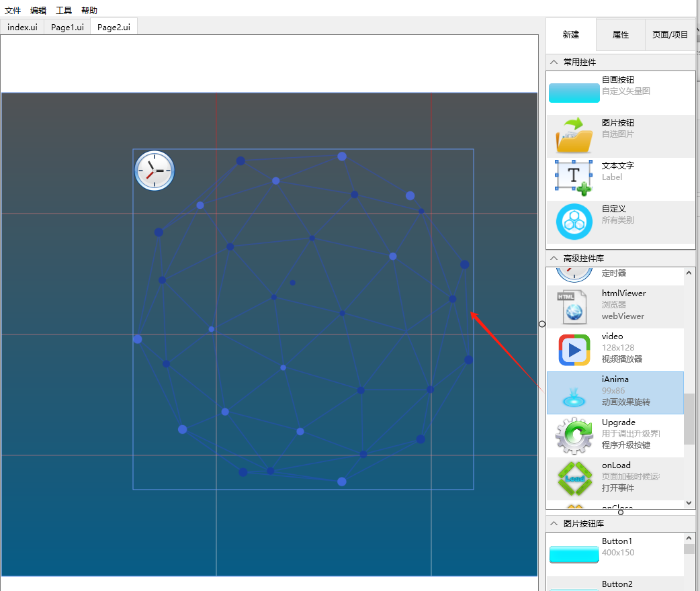Collapse the 图片按钮库 section
Image resolution: width=700 pixels, height=591 pixels.
tap(554, 523)
